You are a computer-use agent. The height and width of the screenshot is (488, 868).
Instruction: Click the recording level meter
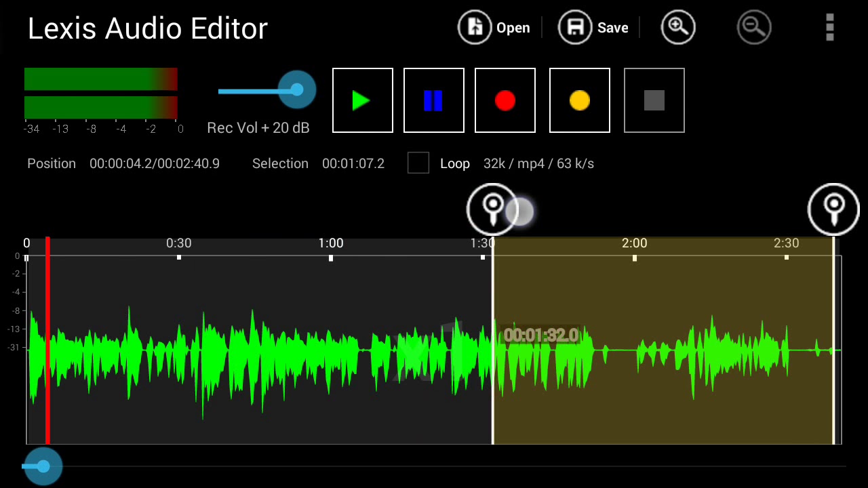pyautogui.click(x=101, y=93)
